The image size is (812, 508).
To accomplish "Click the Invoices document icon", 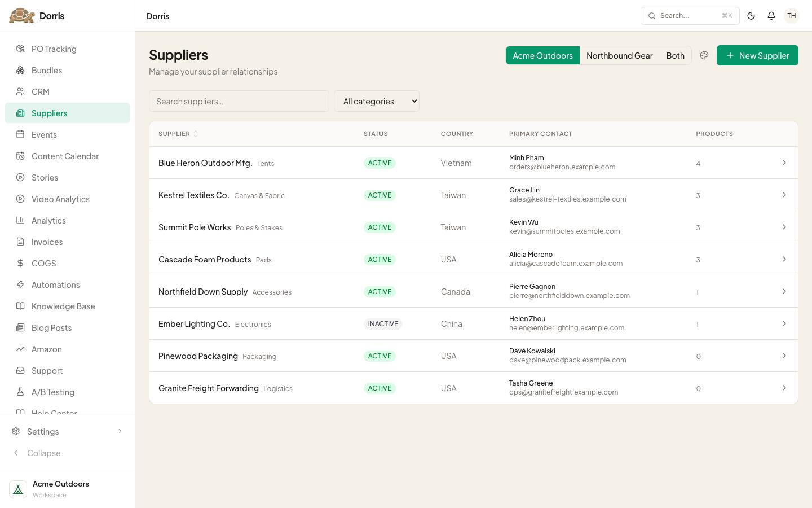I will point(20,242).
